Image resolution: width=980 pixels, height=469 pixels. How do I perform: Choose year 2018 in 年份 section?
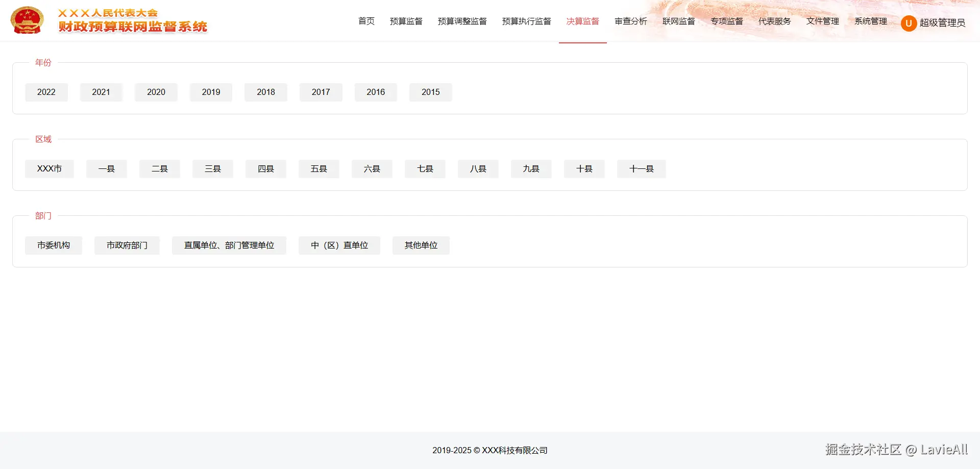(265, 92)
